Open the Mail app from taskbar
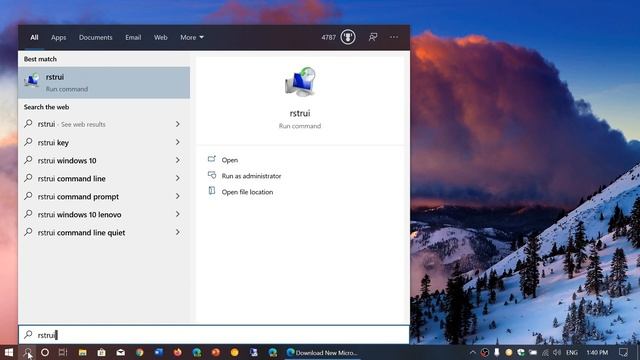This screenshot has width=640, height=360. coord(120,352)
